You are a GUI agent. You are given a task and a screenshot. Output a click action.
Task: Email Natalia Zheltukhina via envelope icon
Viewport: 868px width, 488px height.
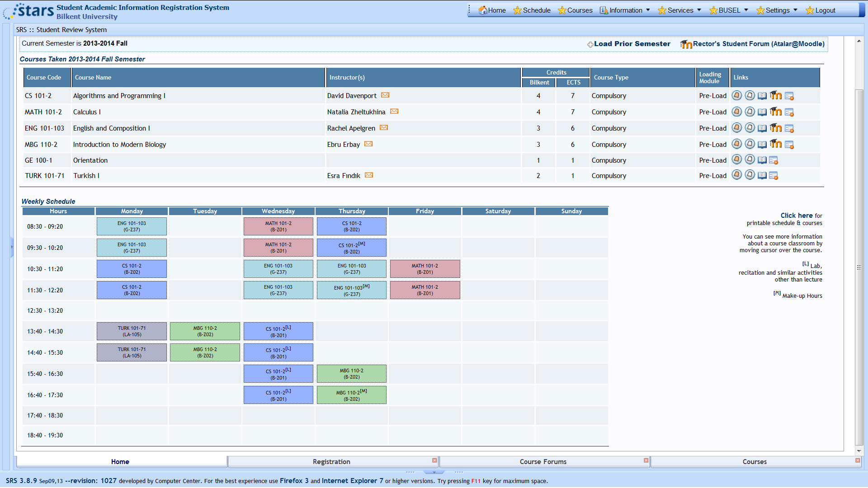tap(394, 112)
